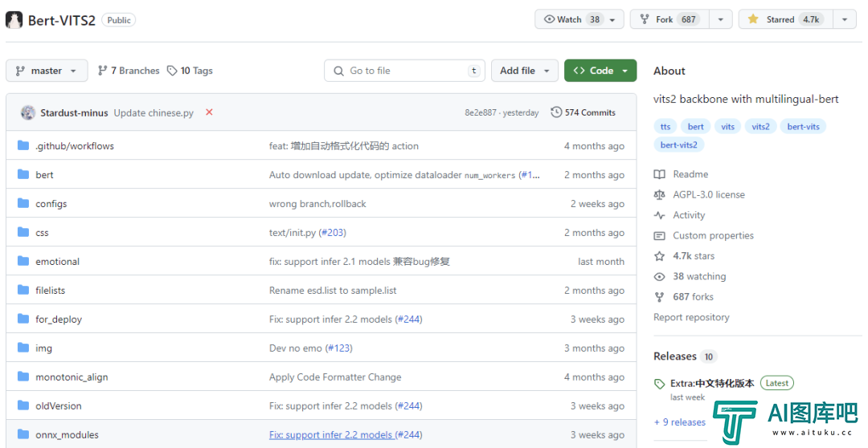Click the eye icon beside 38 watching
868x448 pixels.
coord(659,276)
